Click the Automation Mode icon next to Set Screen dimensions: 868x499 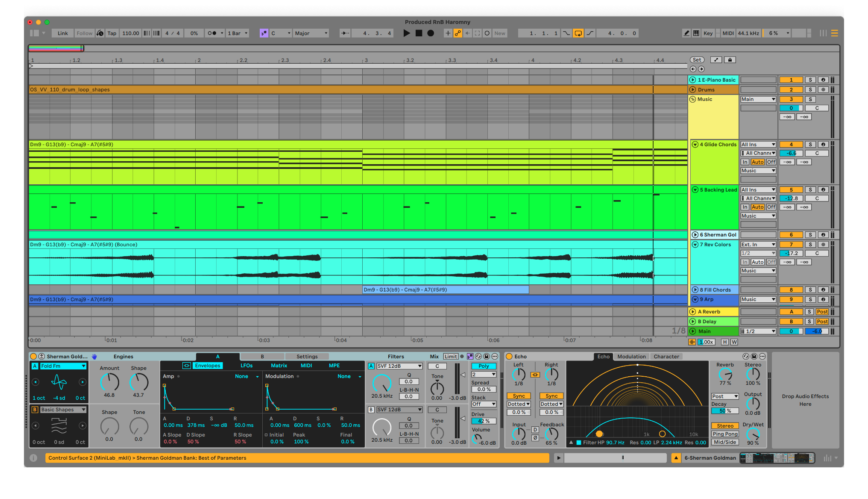pos(716,60)
